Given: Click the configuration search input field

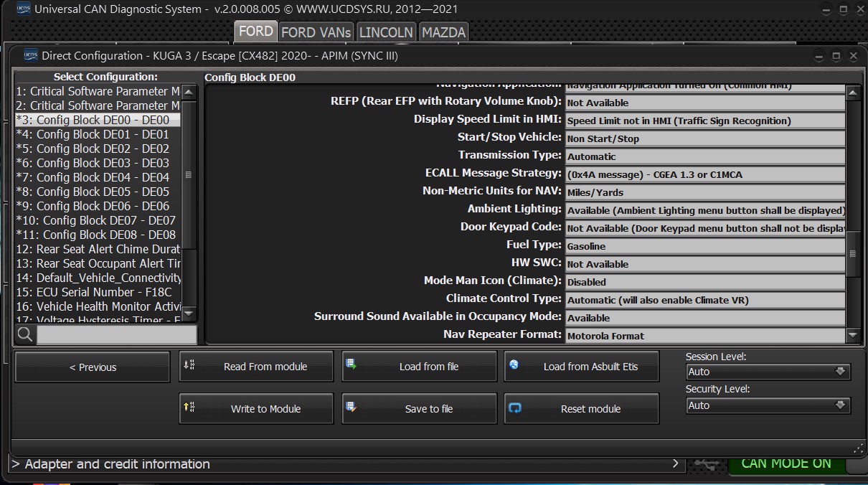Looking at the screenshot, I should pos(116,334).
